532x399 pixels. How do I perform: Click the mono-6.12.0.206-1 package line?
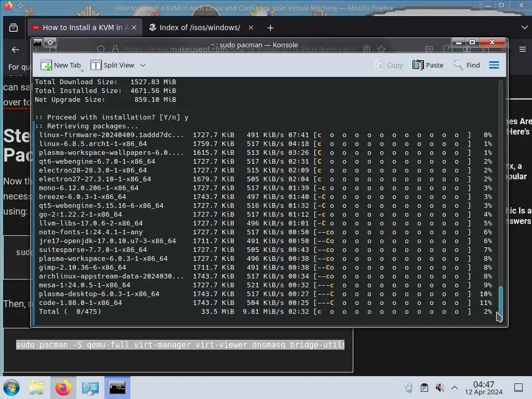coord(265,188)
